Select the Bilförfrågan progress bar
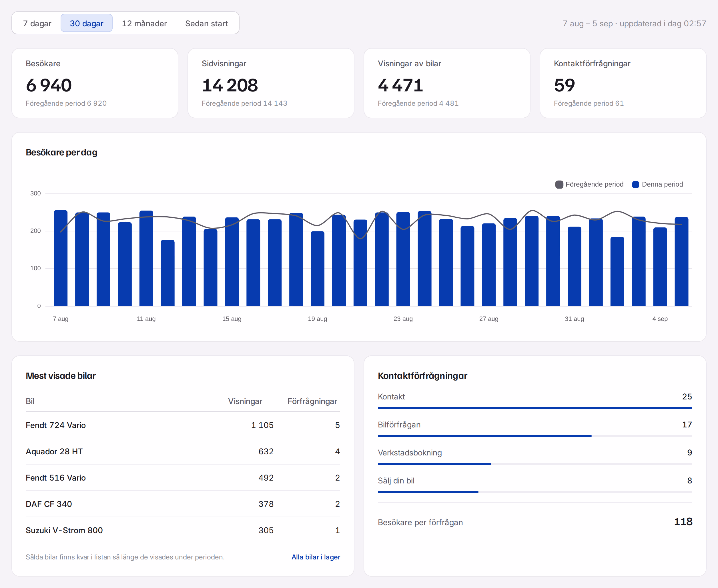 535,436
